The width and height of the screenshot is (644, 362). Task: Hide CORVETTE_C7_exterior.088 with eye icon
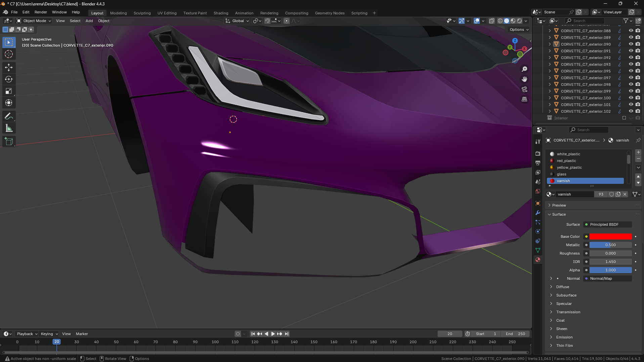[631, 31]
